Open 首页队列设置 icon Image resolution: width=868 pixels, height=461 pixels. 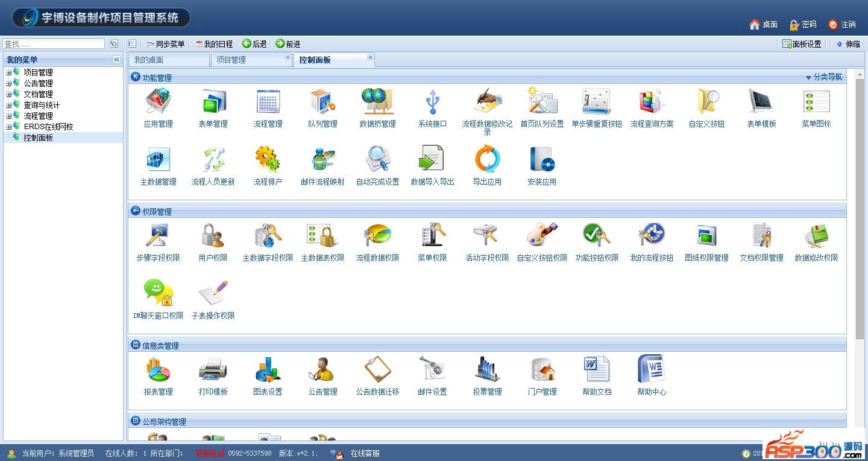coord(542,101)
